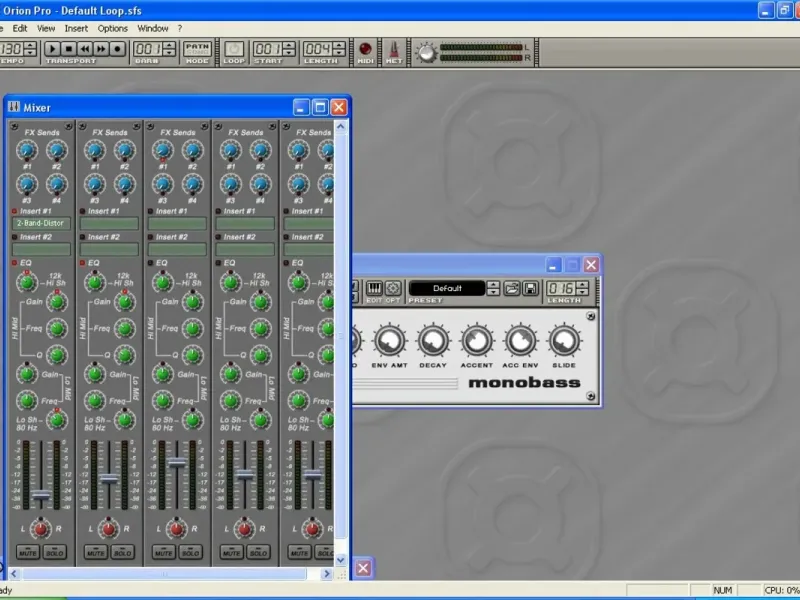Open the monobass piano keyboard editor
Viewport: 800px width, 600px height.
tap(374, 288)
